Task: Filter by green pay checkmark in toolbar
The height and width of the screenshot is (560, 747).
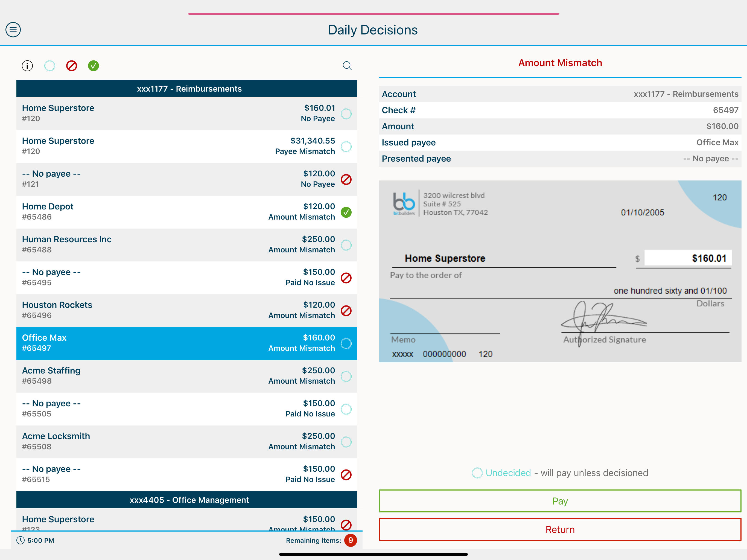Action: tap(94, 66)
